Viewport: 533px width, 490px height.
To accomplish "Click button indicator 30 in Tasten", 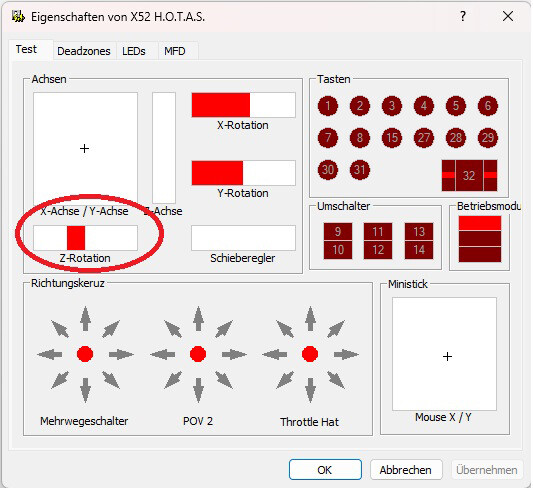I will [x=328, y=170].
